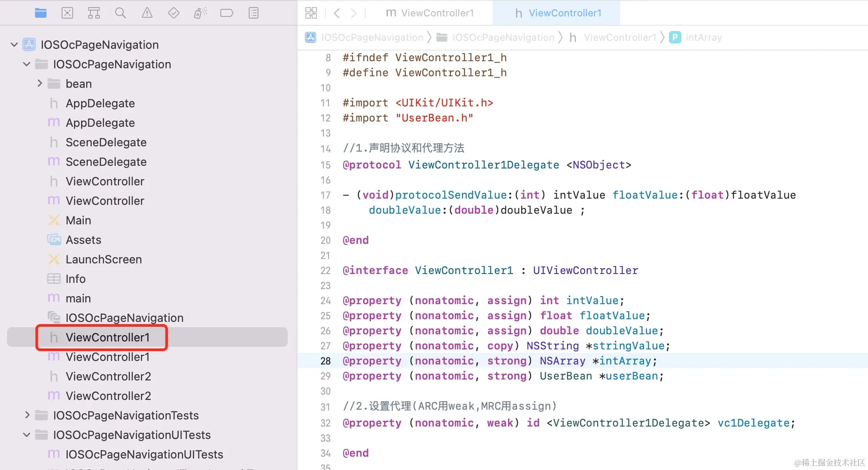
Task: Click the project icon in the breadcrumb bar
Action: pyautogui.click(x=311, y=38)
